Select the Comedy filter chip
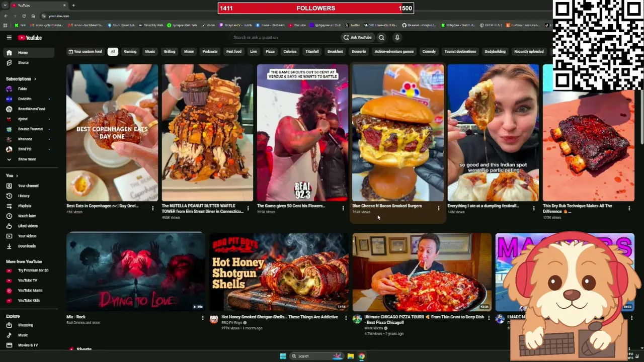This screenshot has width=644, height=362. [429, 51]
